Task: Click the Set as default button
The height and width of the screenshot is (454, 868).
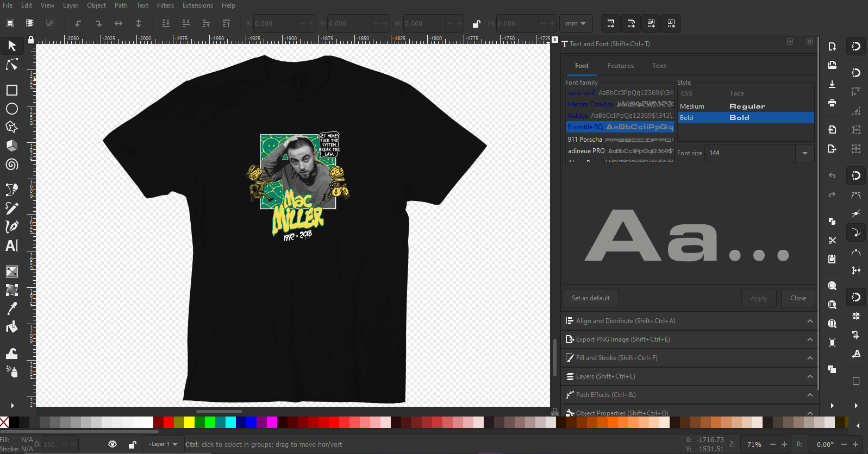Action: click(591, 298)
